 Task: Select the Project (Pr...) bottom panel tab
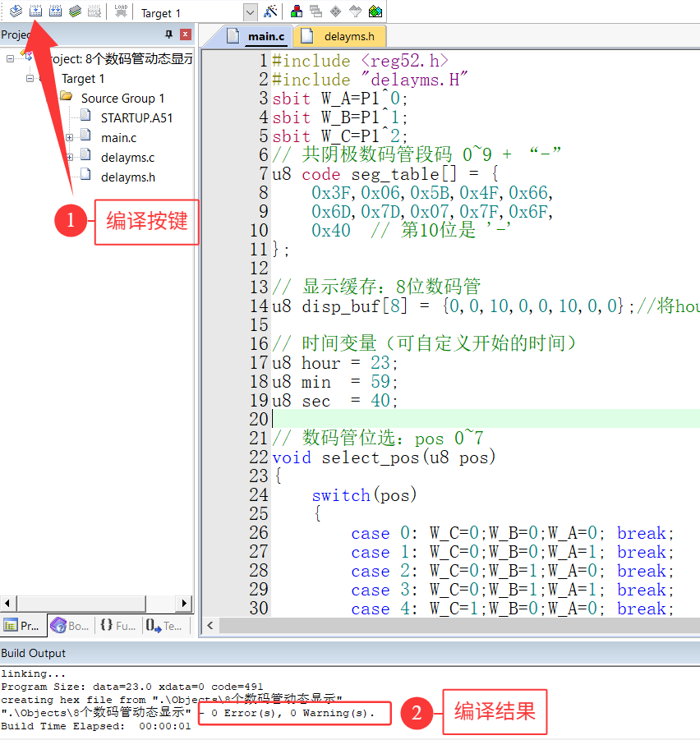(24, 626)
